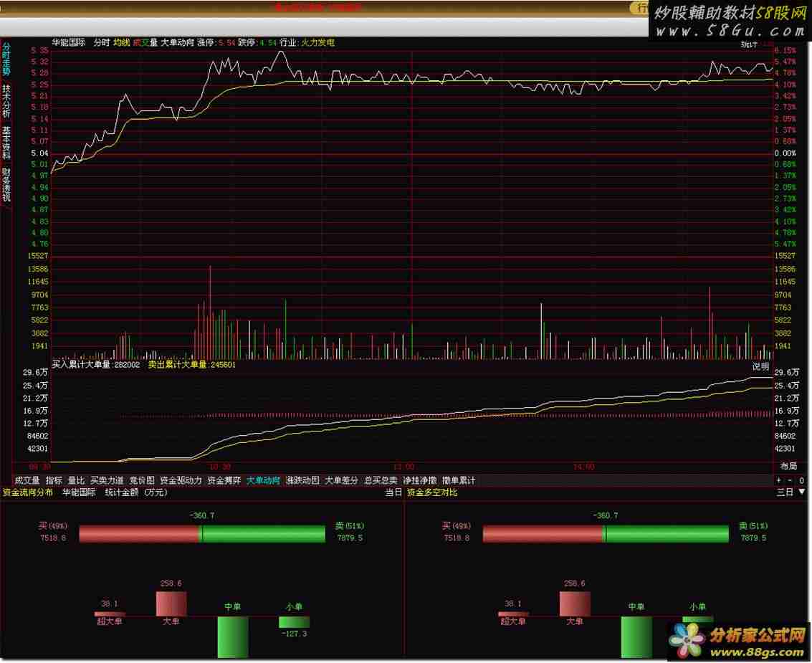The image size is (812, 663).
Task: Open the 净挂净撤 tab
Action: click(x=419, y=480)
